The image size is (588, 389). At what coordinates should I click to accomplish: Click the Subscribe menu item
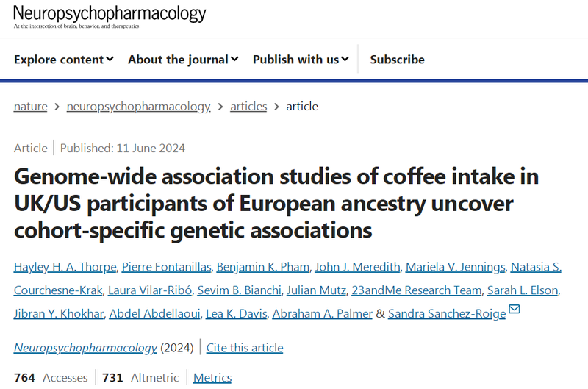coord(397,60)
